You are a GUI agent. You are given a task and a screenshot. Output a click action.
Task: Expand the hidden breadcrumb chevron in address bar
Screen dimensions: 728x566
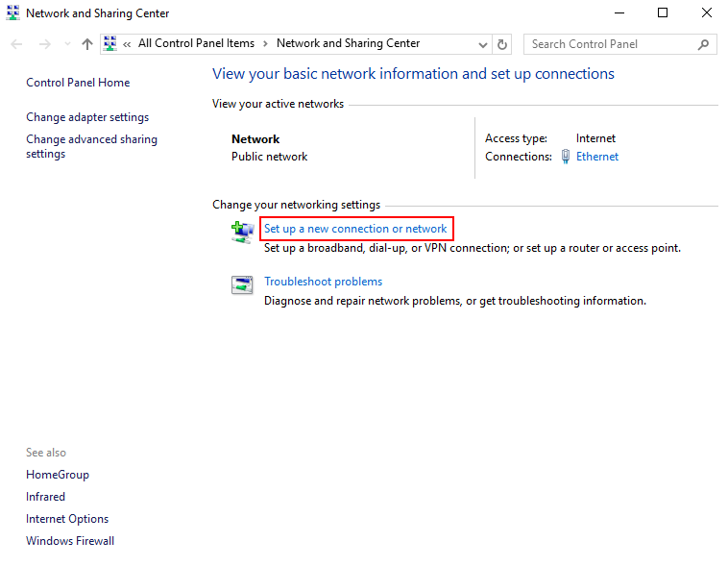127,43
